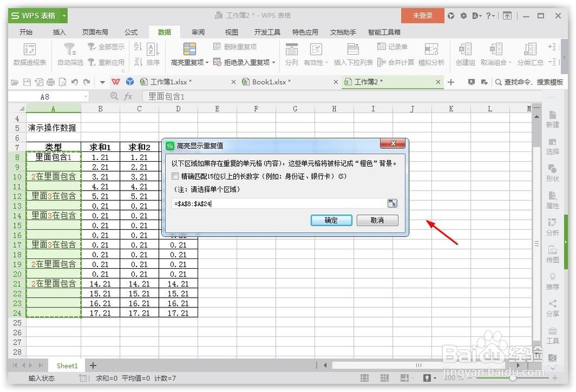
Task: Toggle exact match 15-digit numbers checkbox
Action: pyautogui.click(x=175, y=176)
